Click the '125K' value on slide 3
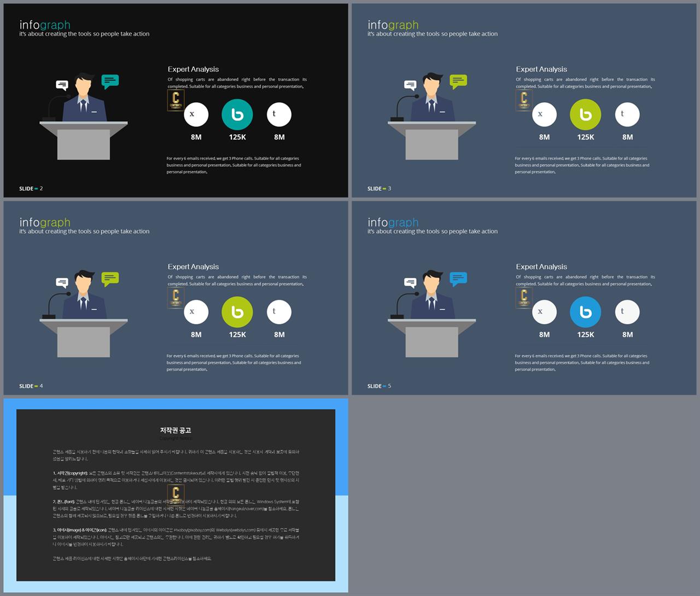The height and width of the screenshot is (596, 700). pos(586,137)
